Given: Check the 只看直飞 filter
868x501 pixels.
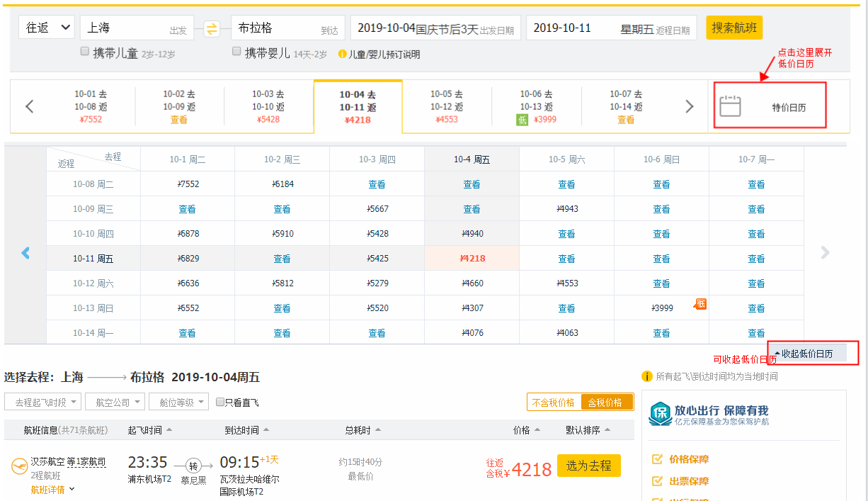Looking at the screenshot, I should (x=220, y=403).
